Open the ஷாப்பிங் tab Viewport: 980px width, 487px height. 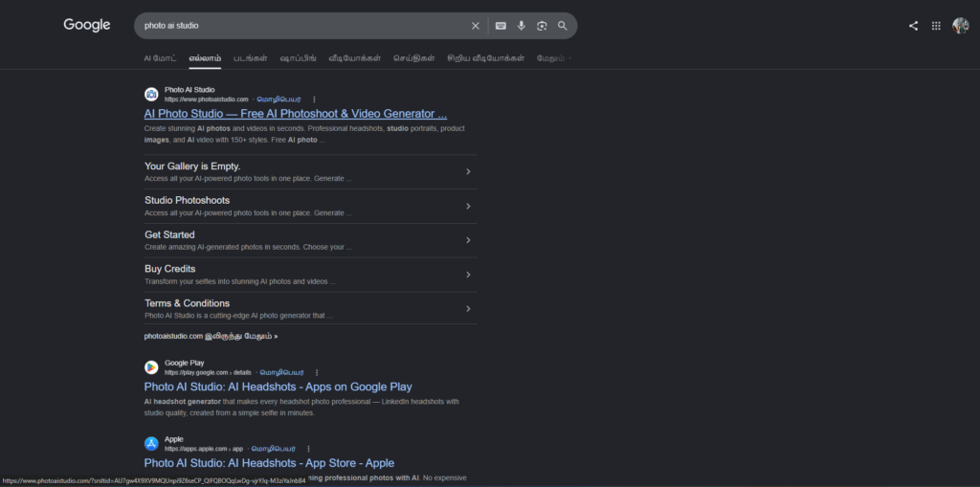299,58
